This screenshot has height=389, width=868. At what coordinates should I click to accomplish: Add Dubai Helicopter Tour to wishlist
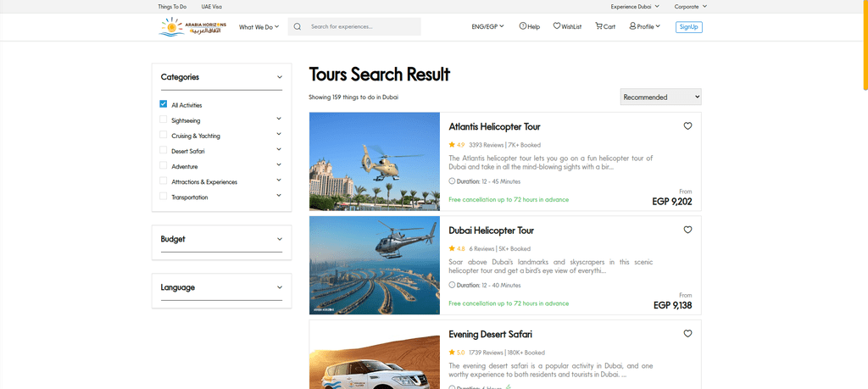tap(687, 230)
